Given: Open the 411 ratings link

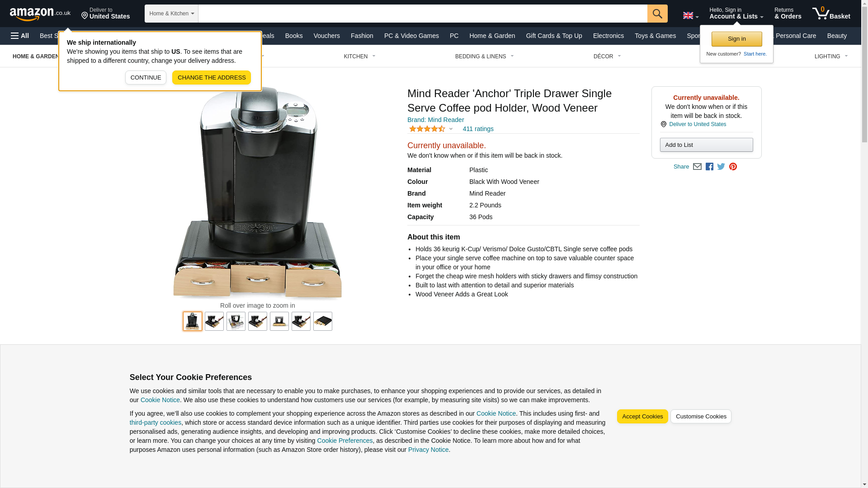Looking at the screenshot, I should [478, 129].
